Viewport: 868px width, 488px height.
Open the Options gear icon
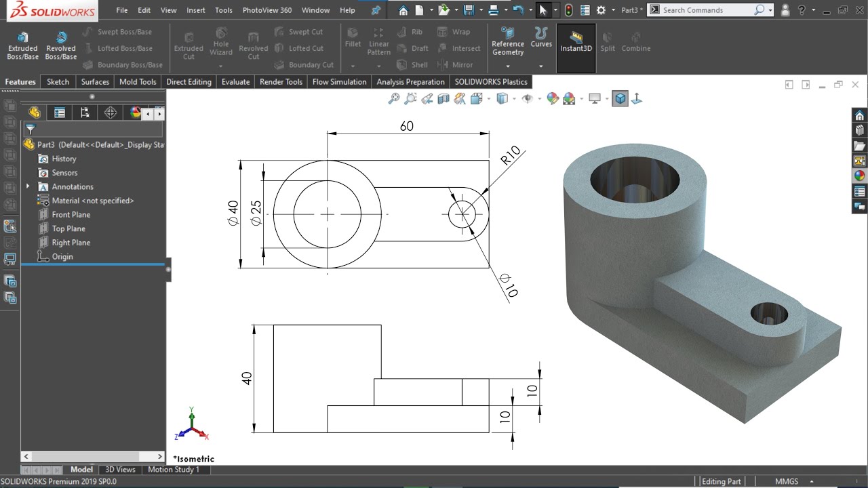coord(601,10)
